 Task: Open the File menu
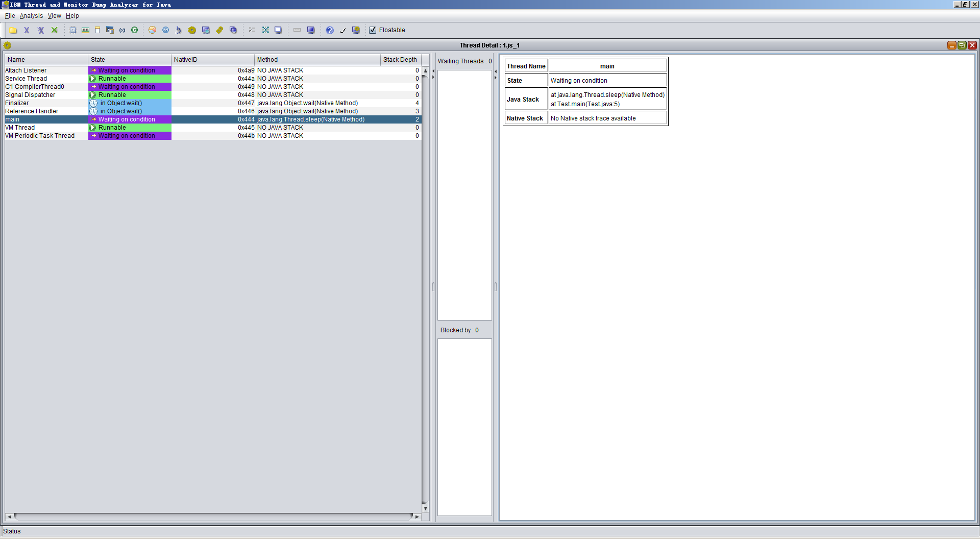click(x=10, y=16)
